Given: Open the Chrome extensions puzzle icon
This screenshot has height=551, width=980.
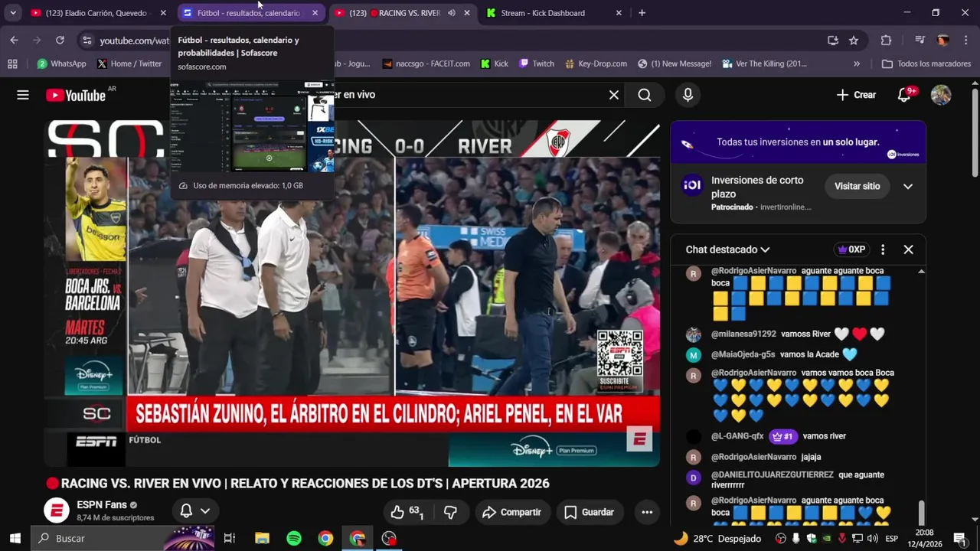Looking at the screenshot, I should point(886,41).
